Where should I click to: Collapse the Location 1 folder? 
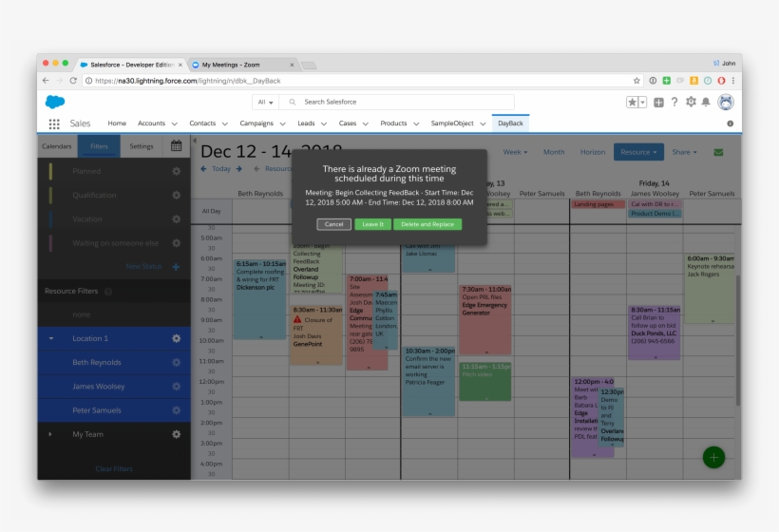[51, 338]
